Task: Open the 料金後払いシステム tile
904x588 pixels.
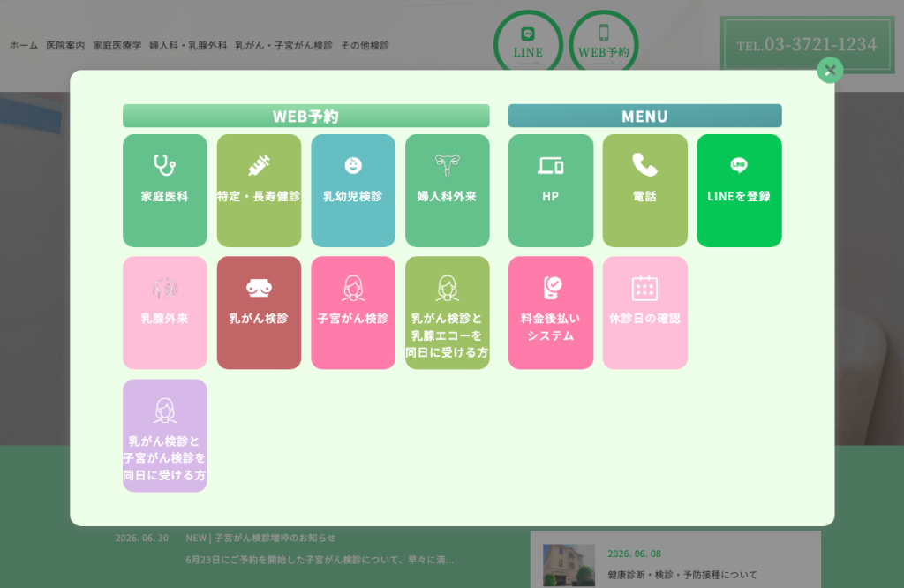Action: [551, 313]
